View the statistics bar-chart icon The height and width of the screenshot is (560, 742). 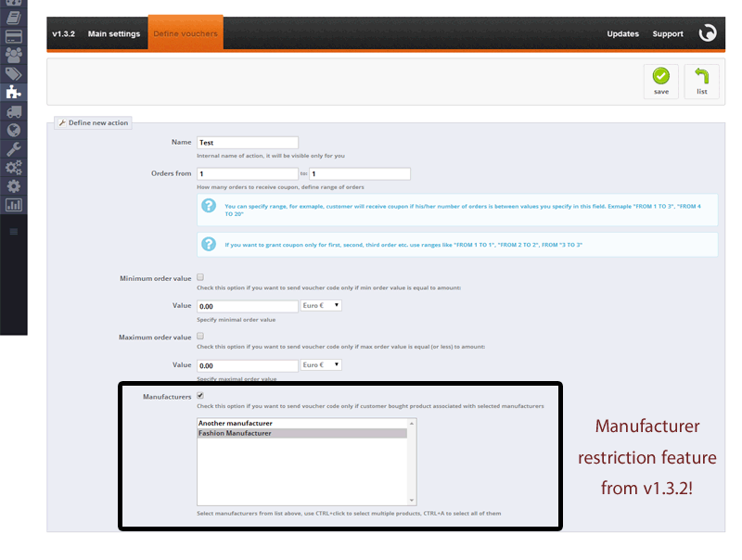[13, 200]
